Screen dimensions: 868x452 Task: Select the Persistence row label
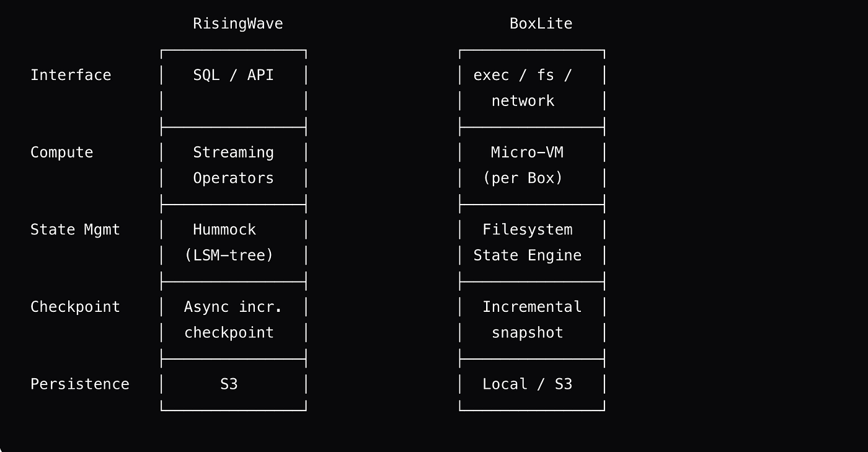coord(80,384)
